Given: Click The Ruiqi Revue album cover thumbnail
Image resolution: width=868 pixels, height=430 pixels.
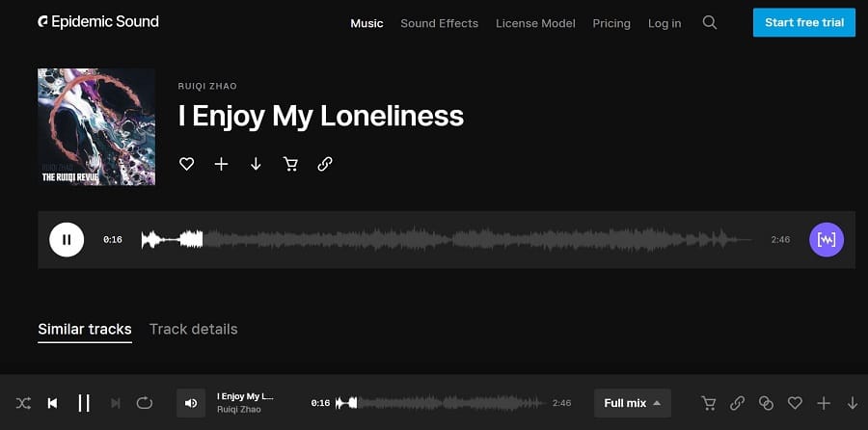Looking at the screenshot, I should coord(96,126).
